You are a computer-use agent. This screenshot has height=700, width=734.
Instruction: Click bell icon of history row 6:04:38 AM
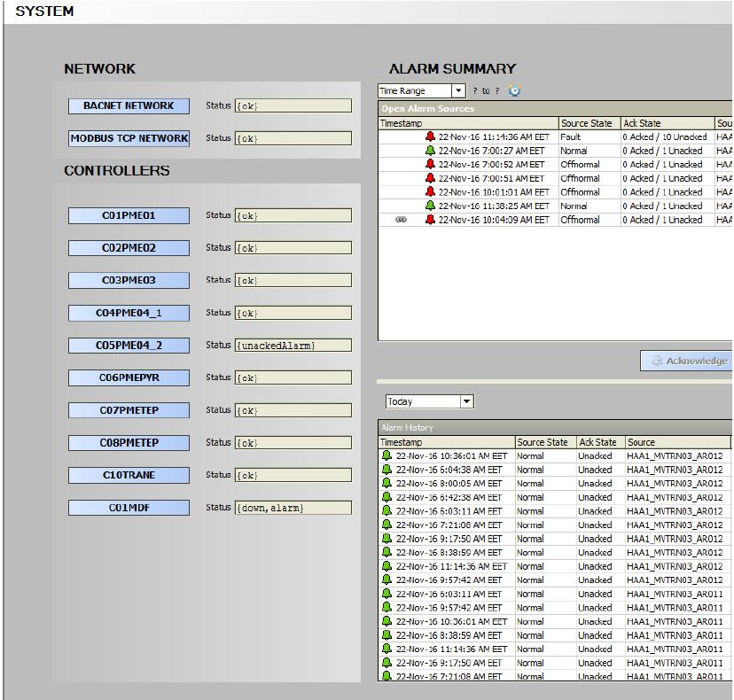[387, 470]
